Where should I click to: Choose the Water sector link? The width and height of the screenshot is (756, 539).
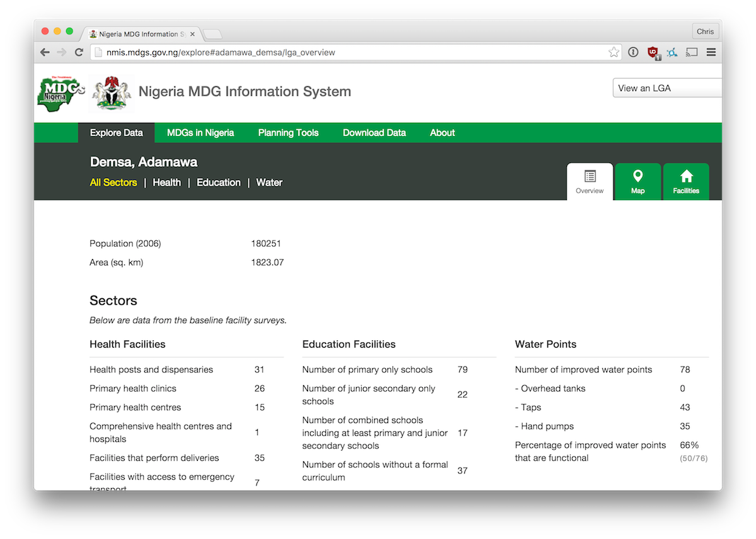click(269, 183)
